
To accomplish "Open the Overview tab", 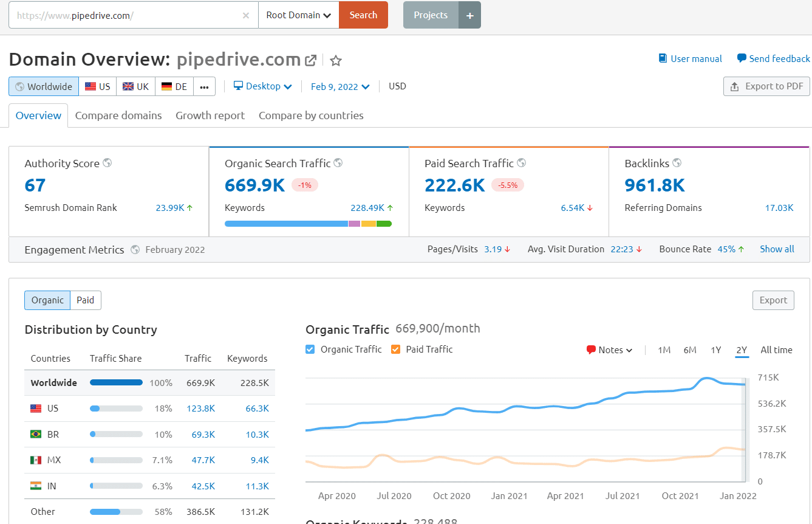I will coord(38,115).
